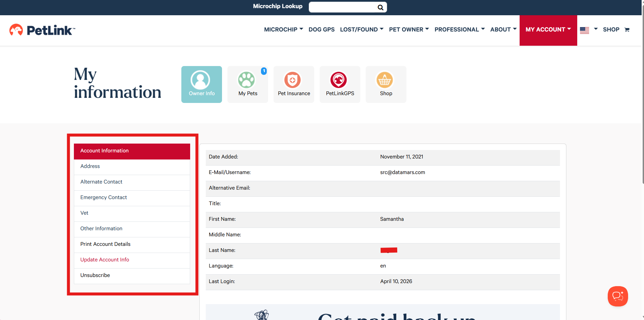This screenshot has height=320, width=644.
Task: Expand the LOST/FOUND dropdown menu
Action: point(362,29)
